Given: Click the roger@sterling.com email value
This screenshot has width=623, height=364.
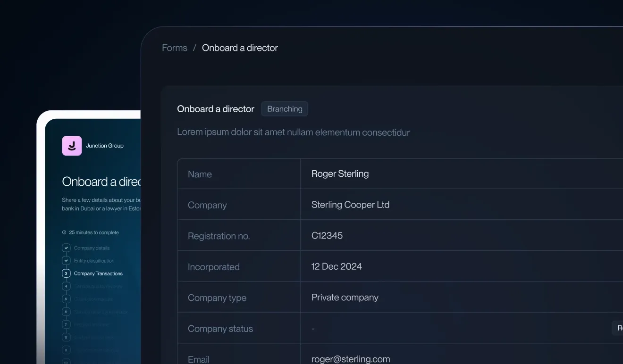Looking at the screenshot, I should point(351,359).
